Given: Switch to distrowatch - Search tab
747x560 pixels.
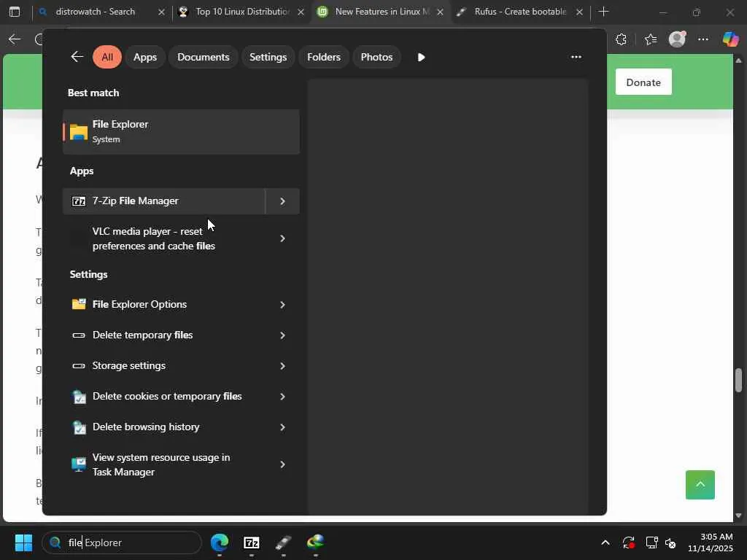Looking at the screenshot, I should pos(95,12).
